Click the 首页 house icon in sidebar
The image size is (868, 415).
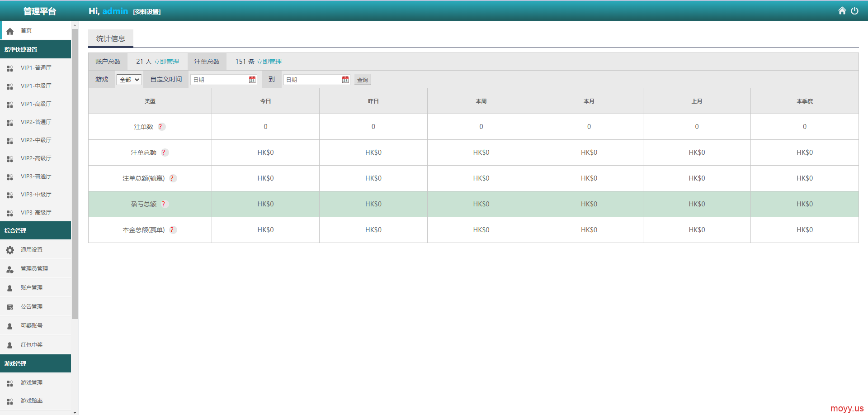pyautogui.click(x=10, y=31)
